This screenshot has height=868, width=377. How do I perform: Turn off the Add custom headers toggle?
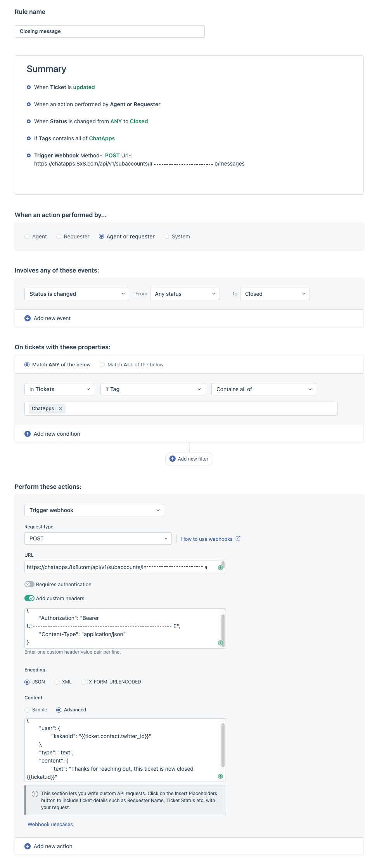(x=29, y=598)
